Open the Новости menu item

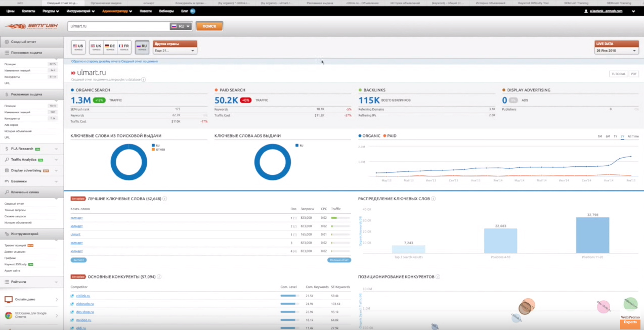click(145, 11)
